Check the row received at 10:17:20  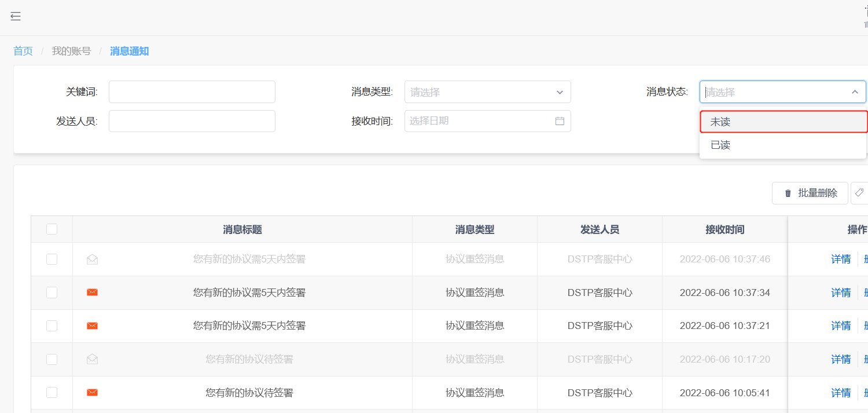pyautogui.click(x=52, y=359)
